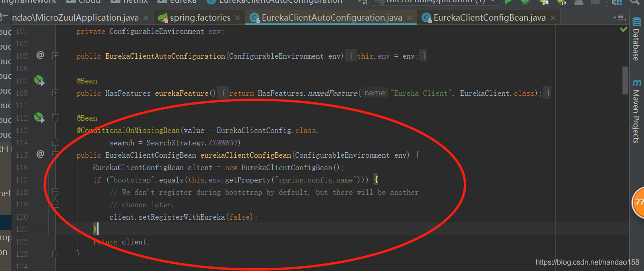The height and width of the screenshot is (271, 644).
Task: Collapse annotation fold ending on line 114
Action: pos(56,143)
